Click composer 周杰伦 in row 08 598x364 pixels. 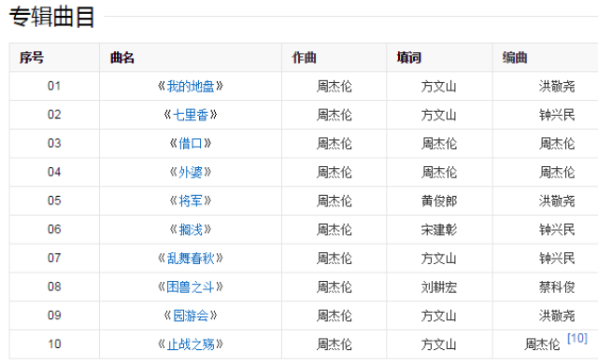tap(335, 287)
